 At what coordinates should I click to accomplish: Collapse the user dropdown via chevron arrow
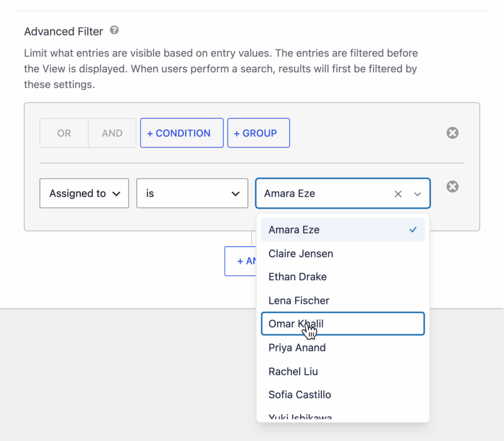click(x=417, y=194)
